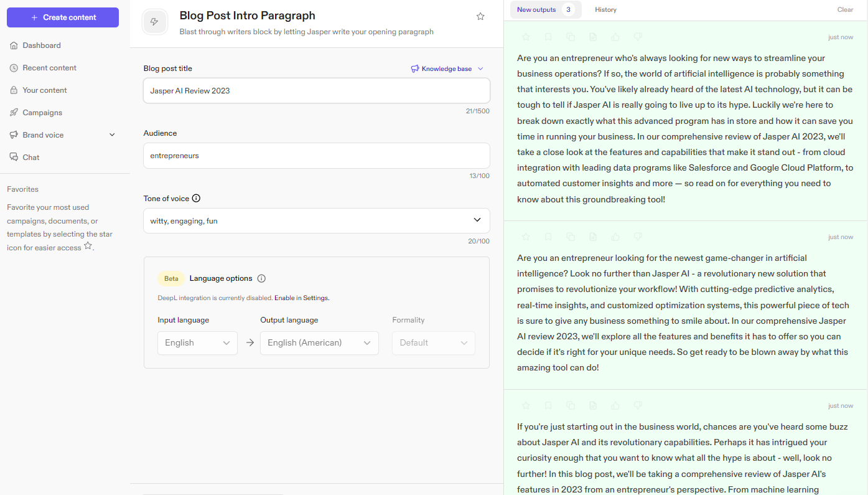Viewport: 868px width, 495px height.
Task: Open the Output language English (American) dropdown
Action: pos(319,342)
